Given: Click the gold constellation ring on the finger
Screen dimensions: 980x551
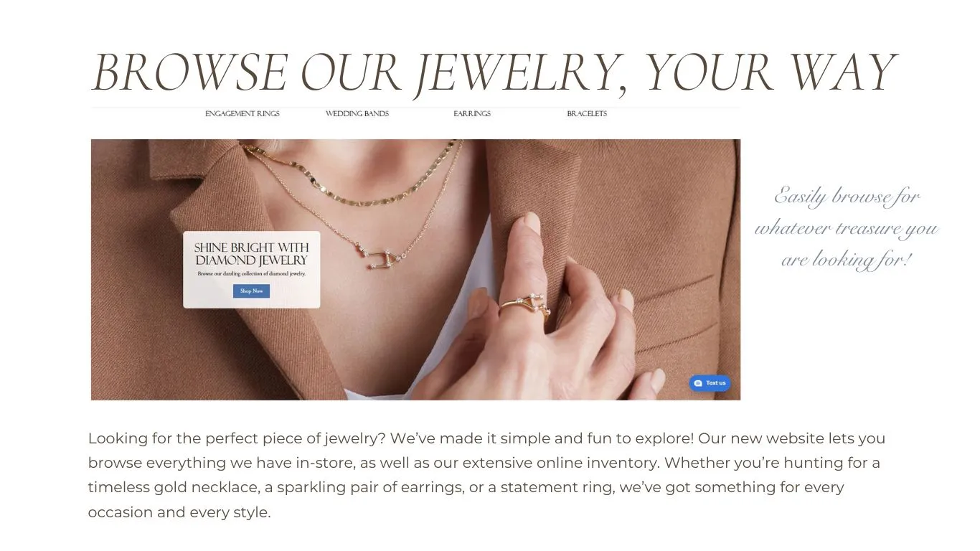Looking at the screenshot, I should [527, 305].
